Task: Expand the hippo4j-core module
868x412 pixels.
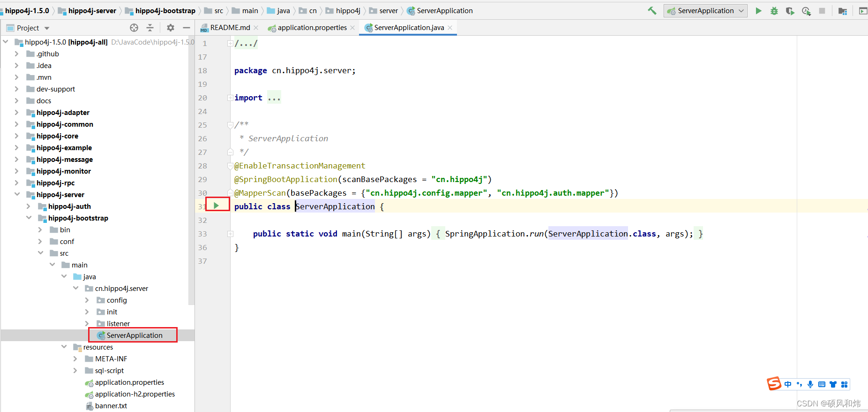Action: pos(17,136)
